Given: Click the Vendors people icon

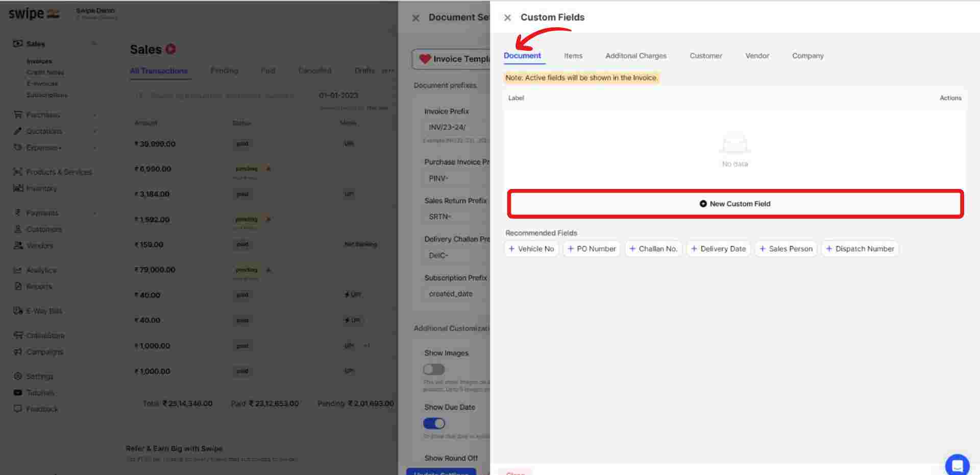Looking at the screenshot, I should 18,246.
